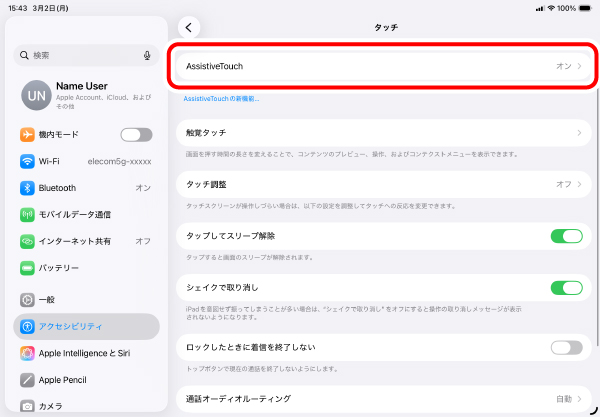Open the Wi-Fi settings icon

click(27, 161)
